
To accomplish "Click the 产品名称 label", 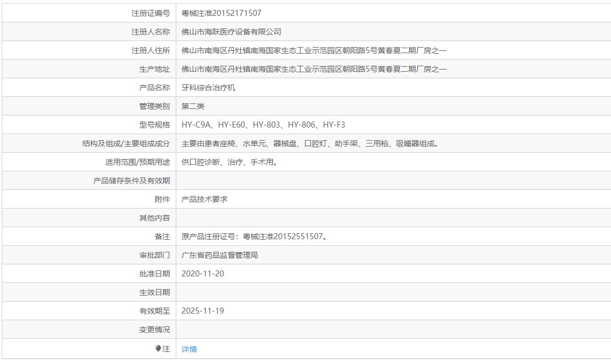I will click(x=155, y=88).
